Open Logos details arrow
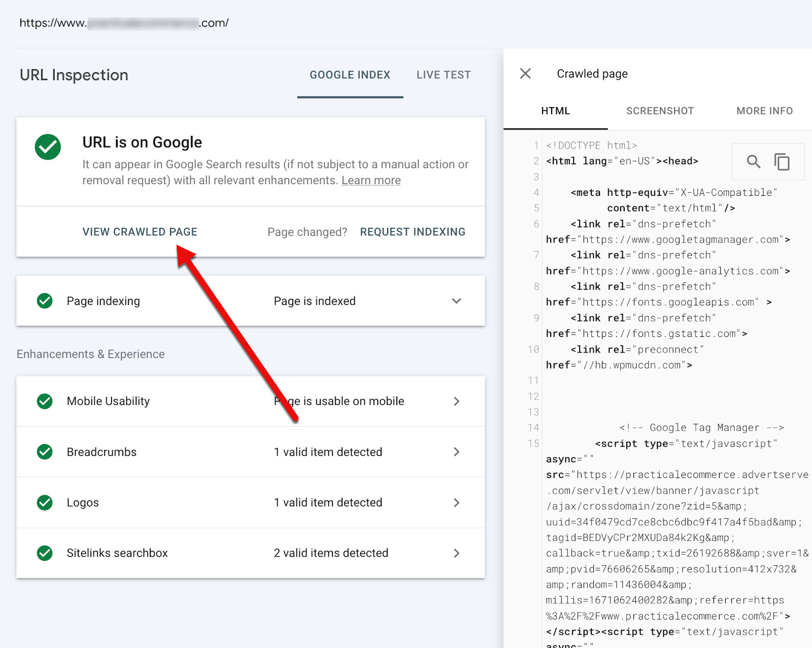 456,502
